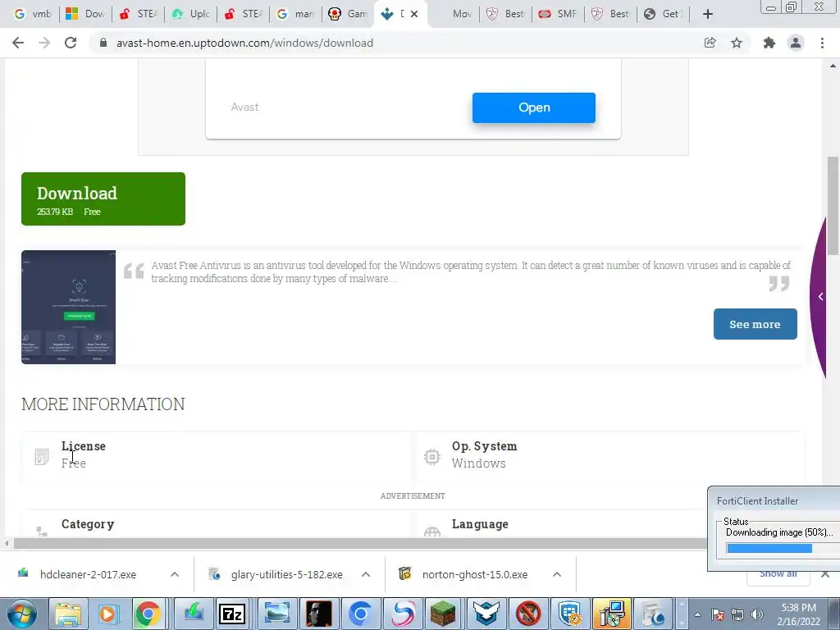Image resolution: width=840 pixels, height=630 pixels.
Task: Open Windows Media Player taskbar icon
Action: pos(107,614)
